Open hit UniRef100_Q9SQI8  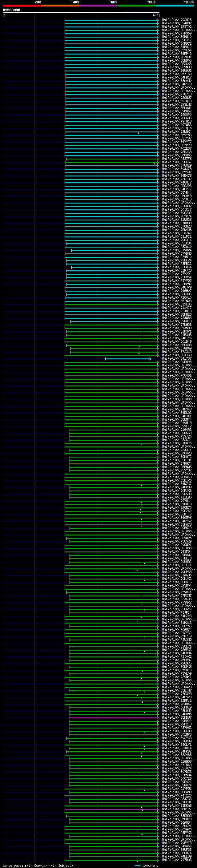(x=177, y=20)
